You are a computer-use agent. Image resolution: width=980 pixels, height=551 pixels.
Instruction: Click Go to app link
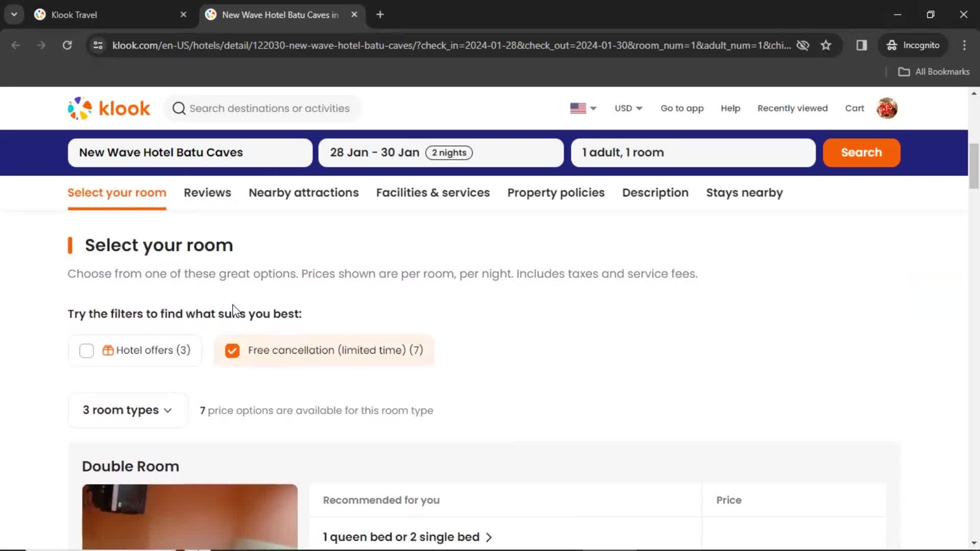pos(682,108)
